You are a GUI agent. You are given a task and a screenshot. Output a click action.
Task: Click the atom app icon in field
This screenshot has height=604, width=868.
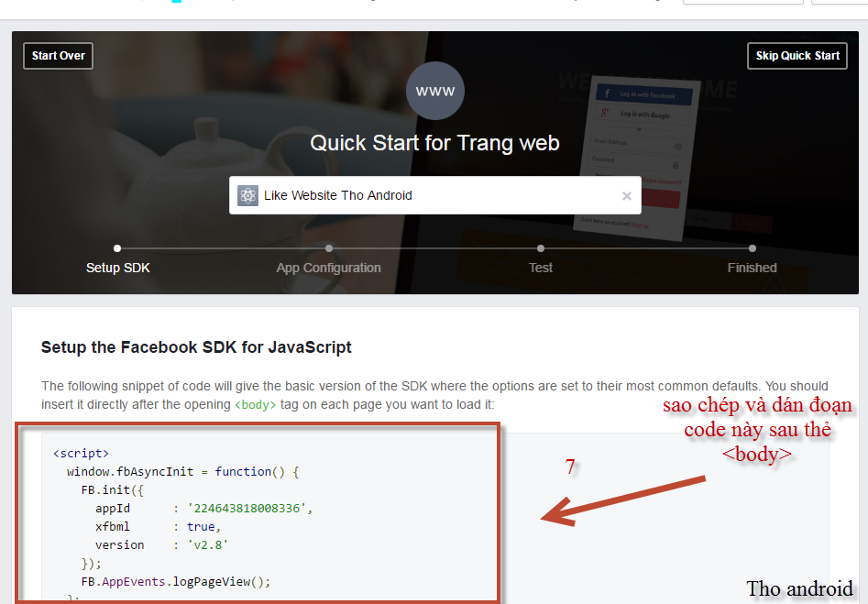click(x=248, y=195)
